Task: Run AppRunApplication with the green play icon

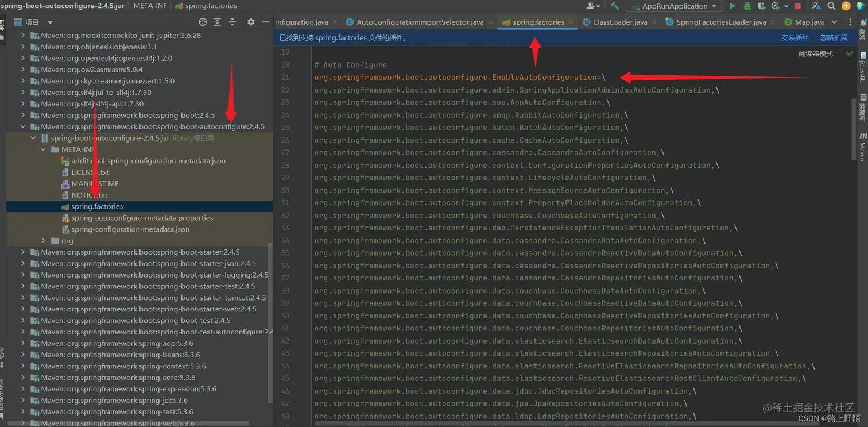Action: (x=732, y=6)
